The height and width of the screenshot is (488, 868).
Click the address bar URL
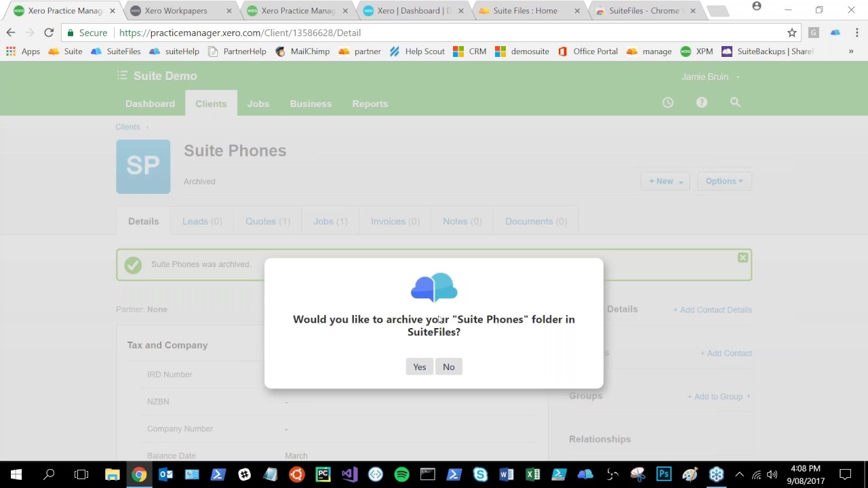[x=240, y=33]
